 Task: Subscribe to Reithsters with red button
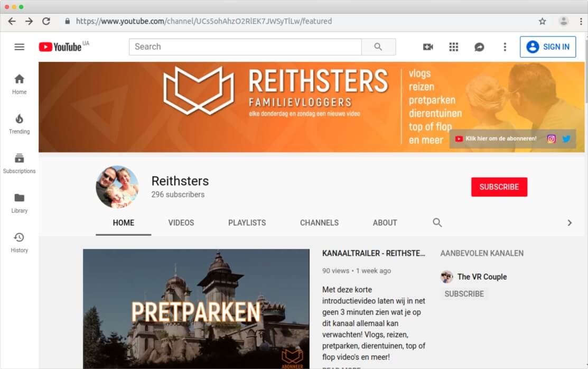(x=499, y=187)
